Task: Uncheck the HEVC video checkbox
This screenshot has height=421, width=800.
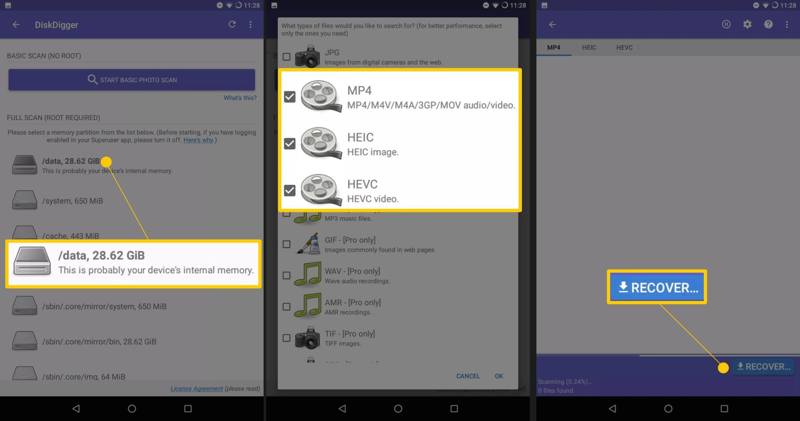Action: click(x=290, y=189)
